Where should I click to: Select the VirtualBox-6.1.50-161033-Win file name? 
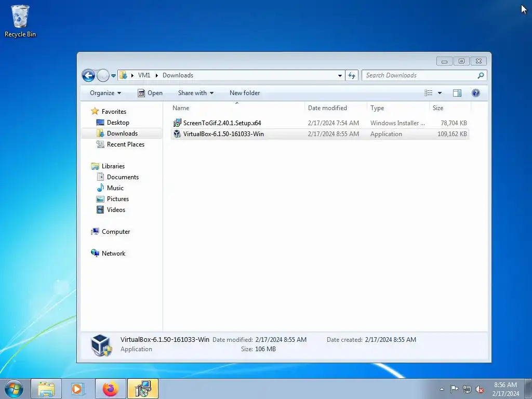(x=223, y=134)
